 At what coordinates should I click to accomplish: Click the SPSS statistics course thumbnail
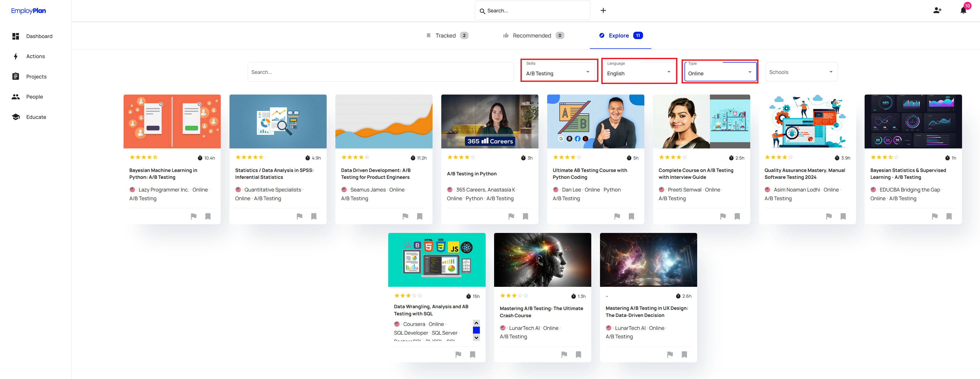point(278,121)
